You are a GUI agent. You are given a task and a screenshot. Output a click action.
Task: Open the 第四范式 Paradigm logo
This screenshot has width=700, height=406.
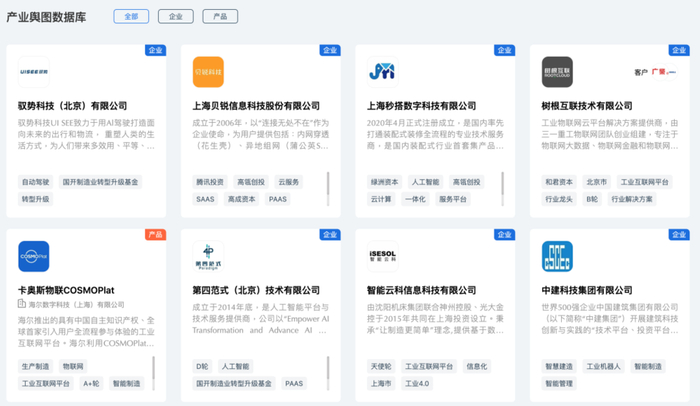(x=208, y=256)
